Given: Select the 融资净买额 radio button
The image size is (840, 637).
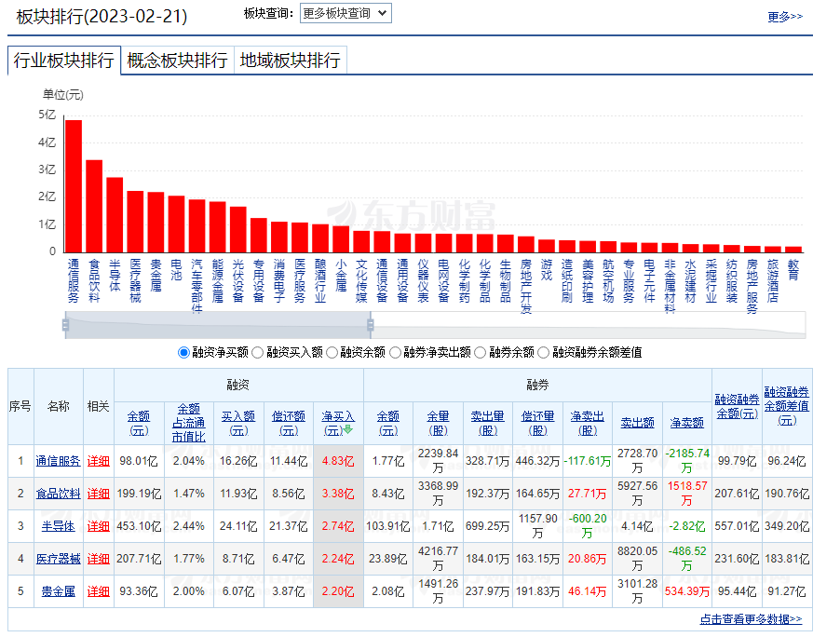Looking at the screenshot, I should tap(183, 353).
